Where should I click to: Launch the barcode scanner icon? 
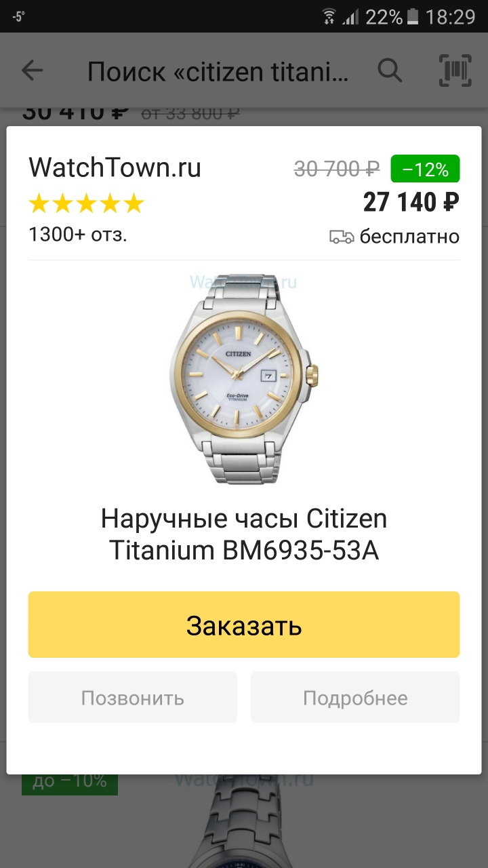455,70
